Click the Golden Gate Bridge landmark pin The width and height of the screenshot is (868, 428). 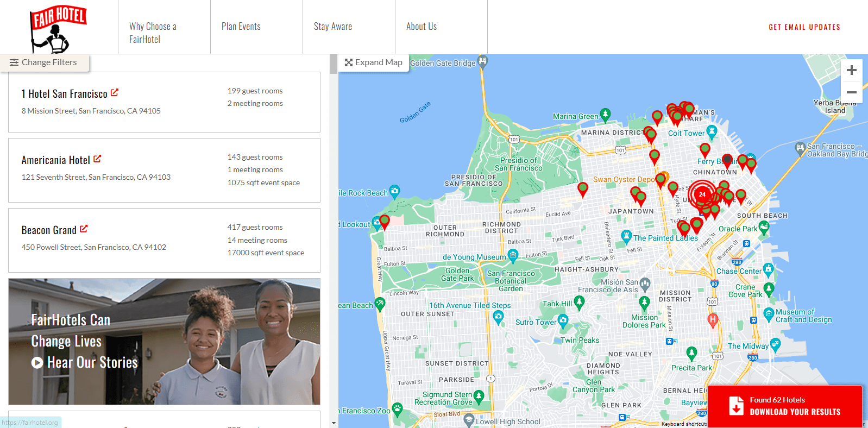click(x=482, y=61)
